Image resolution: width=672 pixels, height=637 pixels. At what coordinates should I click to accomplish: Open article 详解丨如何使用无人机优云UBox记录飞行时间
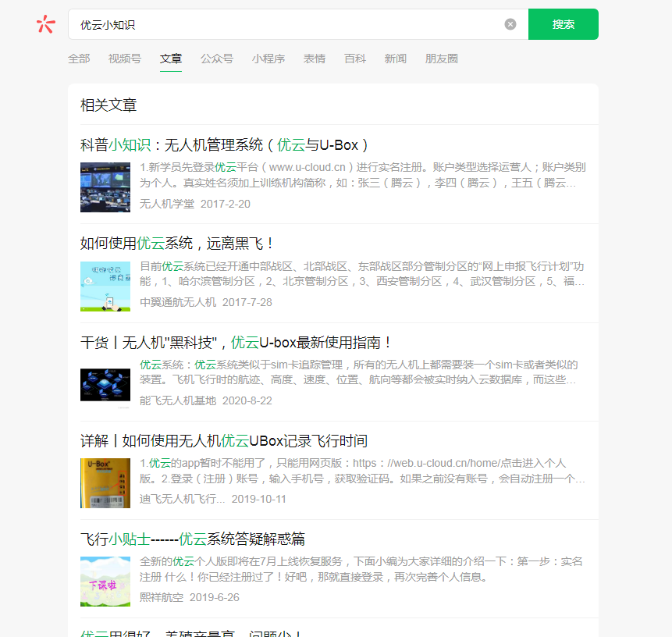click(x=224, y=441)
